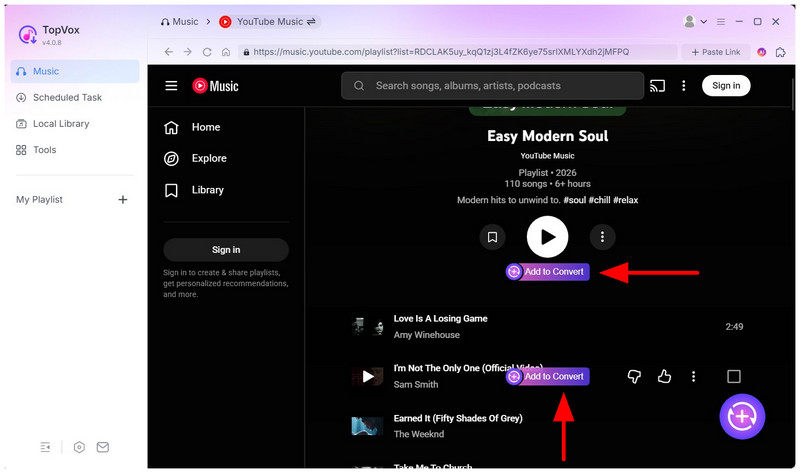Click Earned It album thumbnail
Viewport: 800px width, 473px height.
[x=367, y=427]
